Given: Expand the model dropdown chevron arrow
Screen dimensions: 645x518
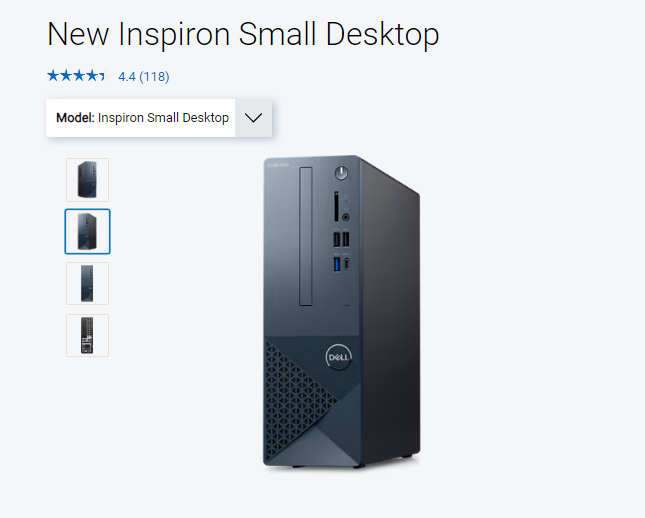Looking at the screenshot, I should coord(253,118).
